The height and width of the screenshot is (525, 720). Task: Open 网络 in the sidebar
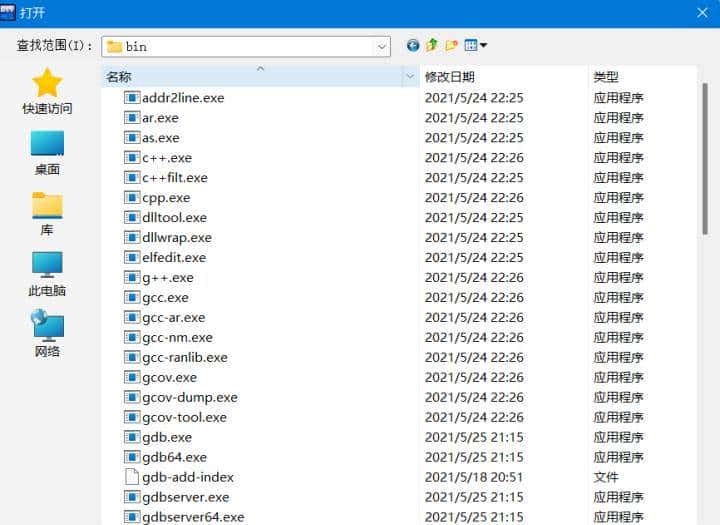pos(47,334)
